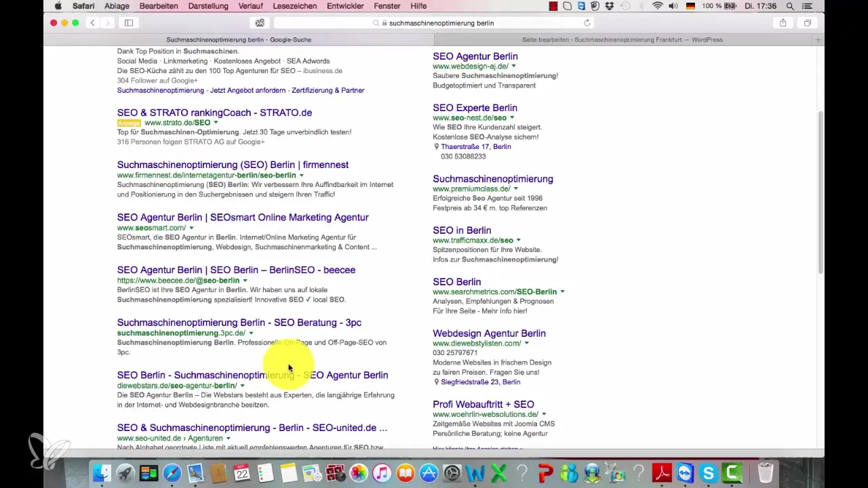Go forward with the Safari forward arrow
The image size is (868, 488).
[x=107, y=22]
